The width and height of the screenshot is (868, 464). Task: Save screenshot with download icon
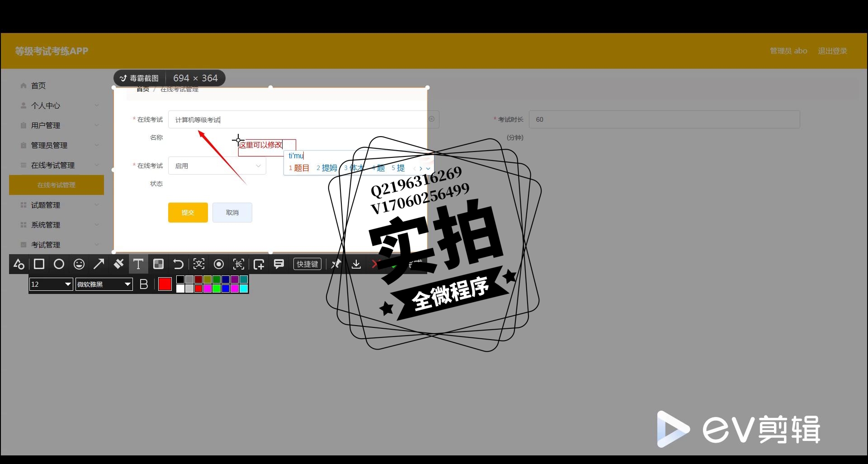click(356, 264)
